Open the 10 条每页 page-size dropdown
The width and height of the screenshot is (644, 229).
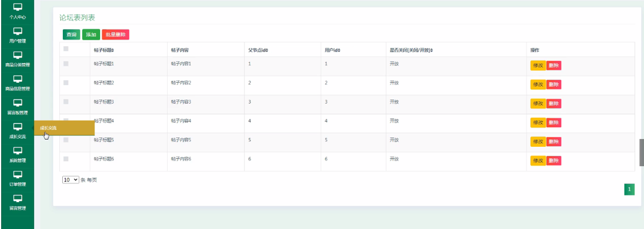click(71, 180)
